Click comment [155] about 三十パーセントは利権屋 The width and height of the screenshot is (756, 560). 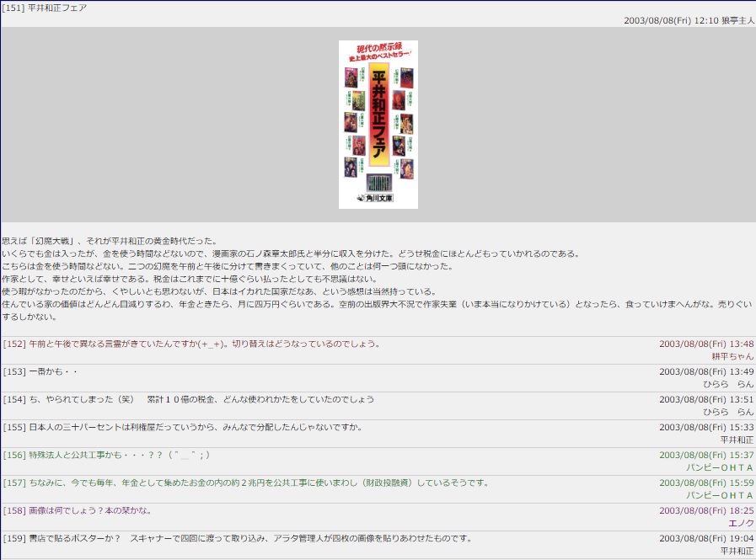click(x=183, y=427)
